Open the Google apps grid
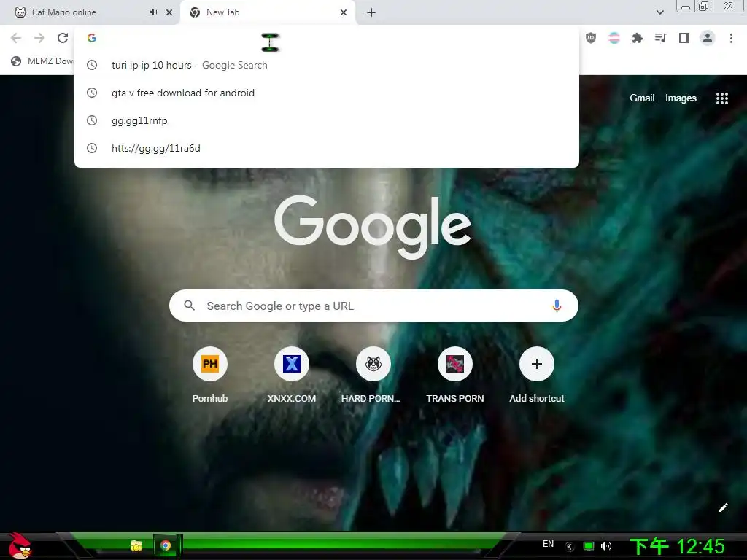Image resolution: width=747 pixels, height=560 pixels. click(721, 98)
